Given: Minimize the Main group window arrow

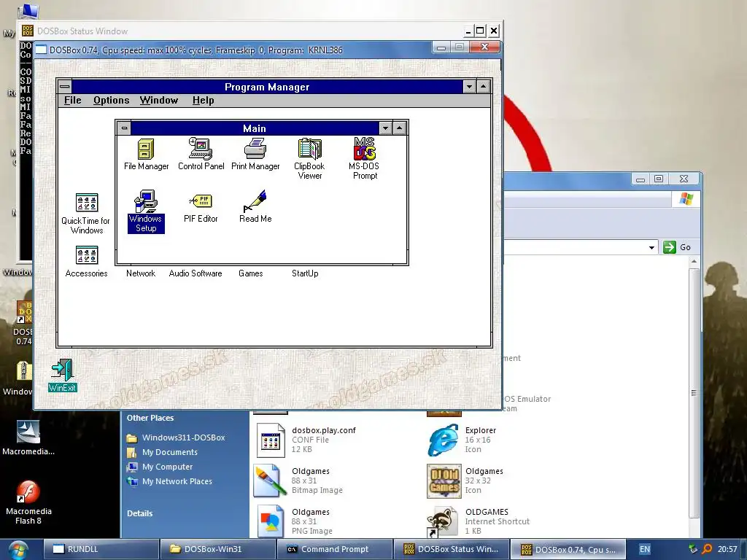Looking at the screenshot, I should pyautogui.click(x=385, y=128).
